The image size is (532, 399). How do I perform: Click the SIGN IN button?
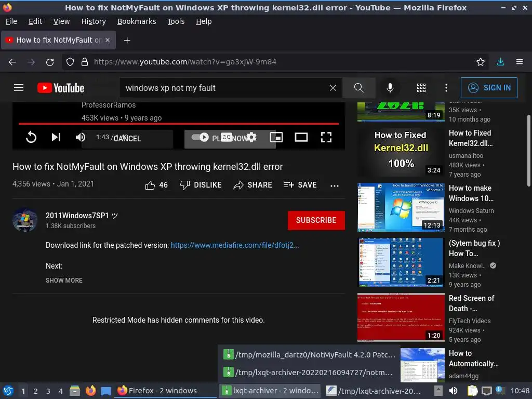[489, 88]
